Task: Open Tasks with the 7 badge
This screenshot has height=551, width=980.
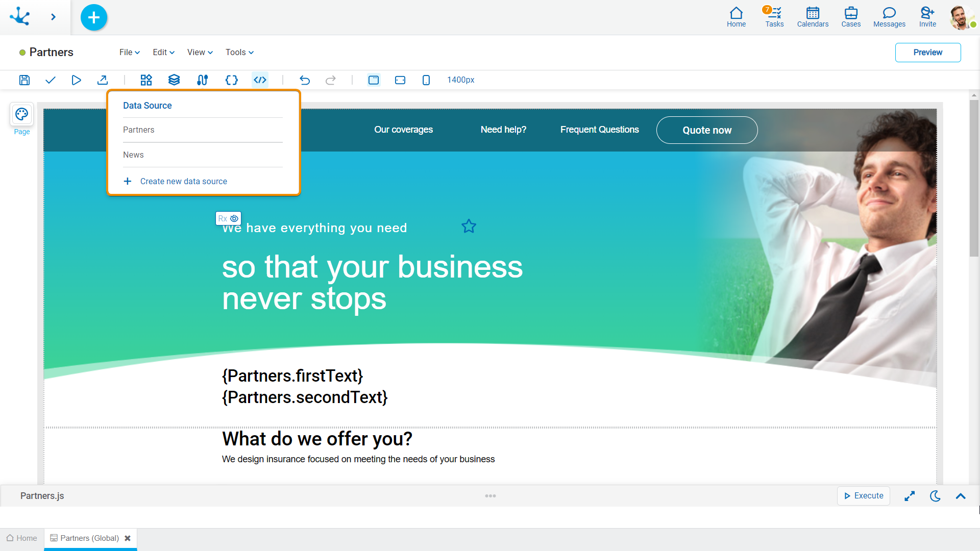Action: tap(774, 17)
